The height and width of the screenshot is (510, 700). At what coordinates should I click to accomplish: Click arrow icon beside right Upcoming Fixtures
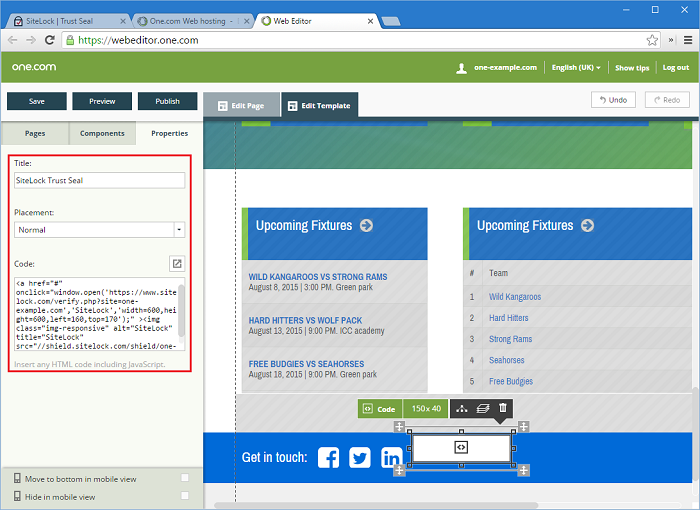click(588, 226)
